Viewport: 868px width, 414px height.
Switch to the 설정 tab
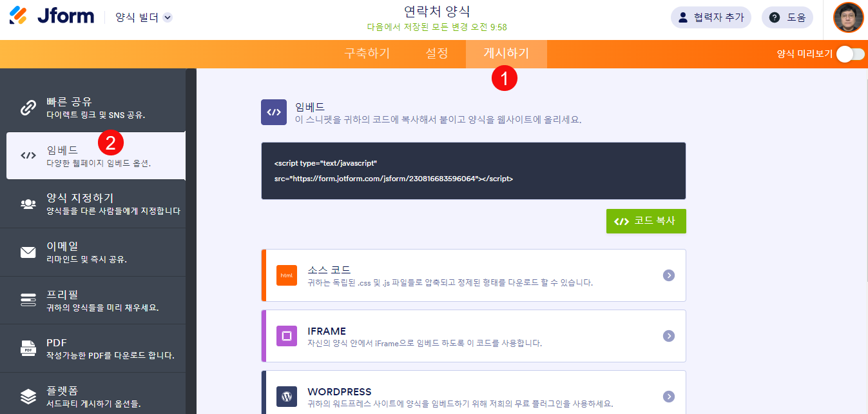tap(437, 54)
